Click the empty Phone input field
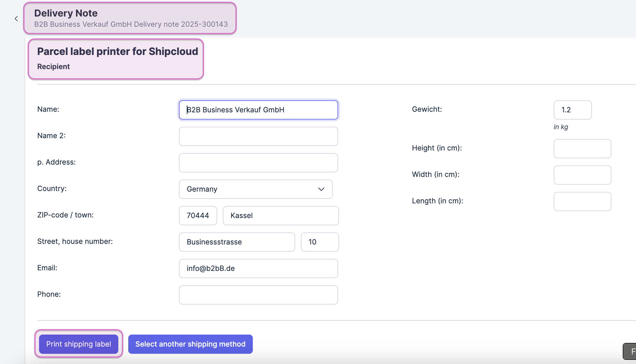The width and height of the screenshot is (636, 364). 258,295
